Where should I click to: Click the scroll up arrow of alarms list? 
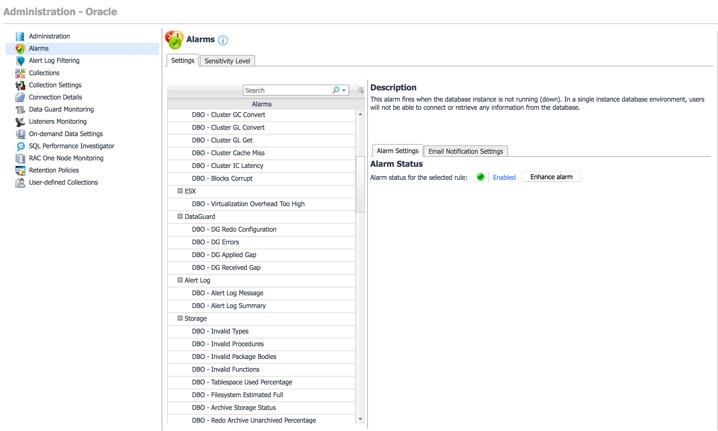point(360,114)
